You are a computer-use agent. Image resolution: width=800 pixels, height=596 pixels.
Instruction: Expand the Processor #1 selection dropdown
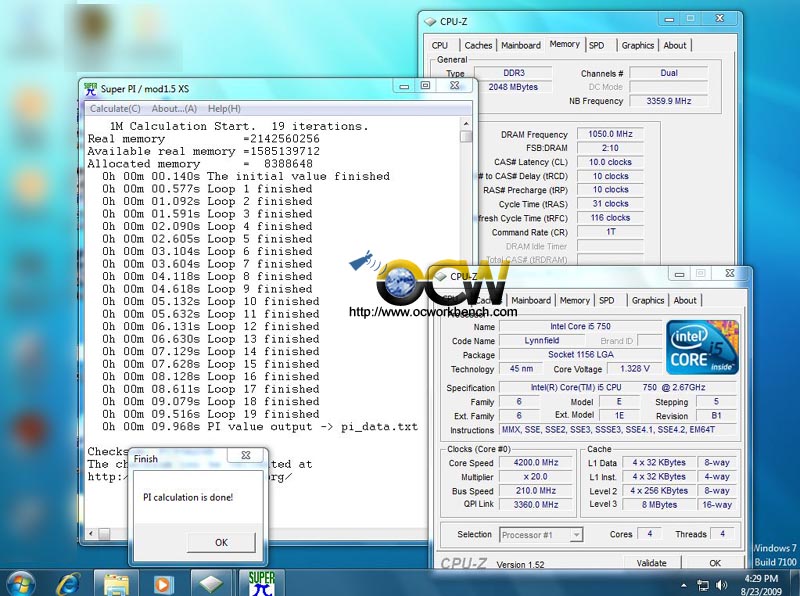coord(576,535)
